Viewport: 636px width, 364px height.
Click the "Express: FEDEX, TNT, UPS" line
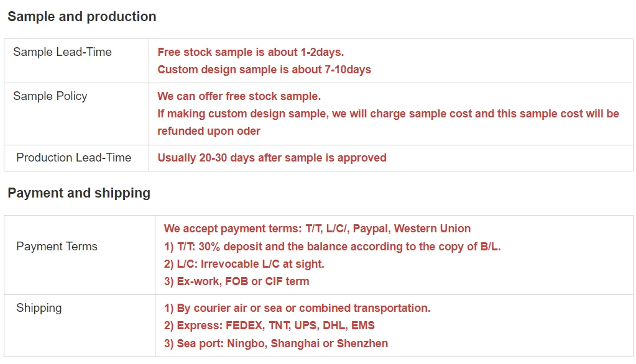click(x=269, y=325)
